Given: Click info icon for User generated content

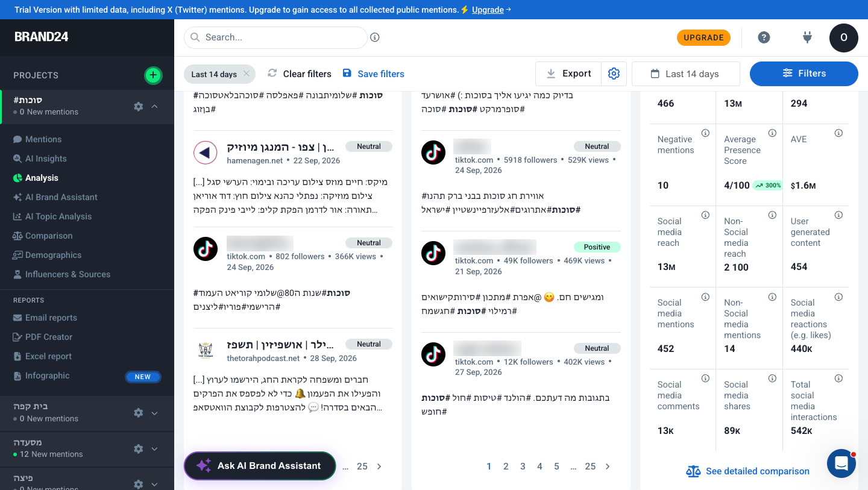Looking at the screenshot, I should 838,215.
